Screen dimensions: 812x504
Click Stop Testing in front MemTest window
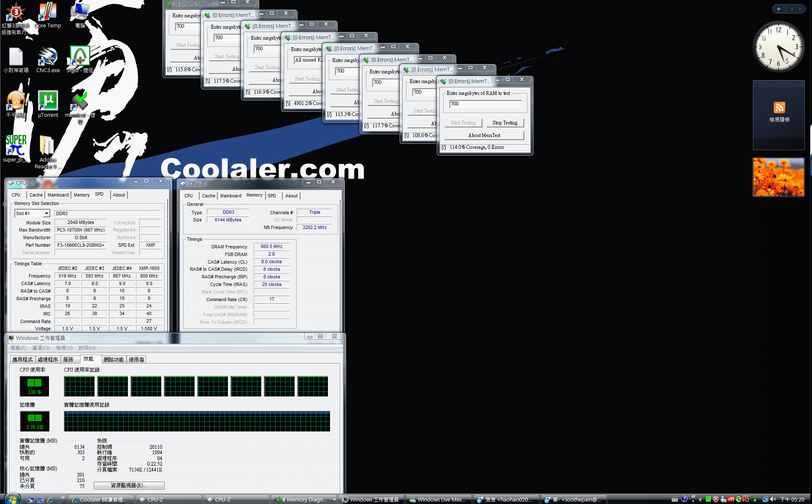click(505, 123)
